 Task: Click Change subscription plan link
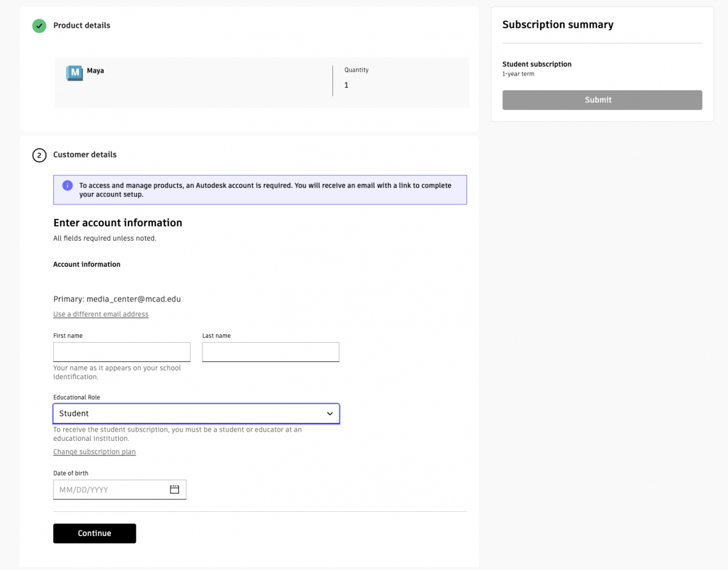95,452
